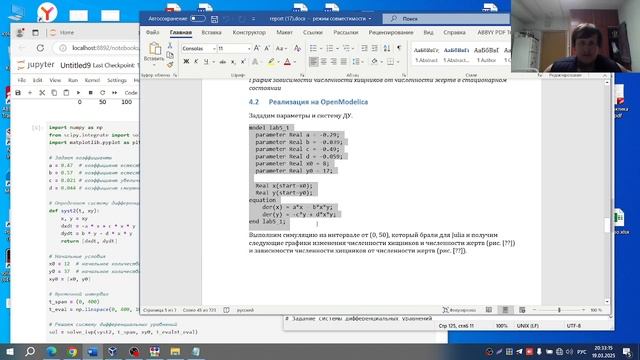Open the Jupyter Edit menu

click(x=38, y=80)
